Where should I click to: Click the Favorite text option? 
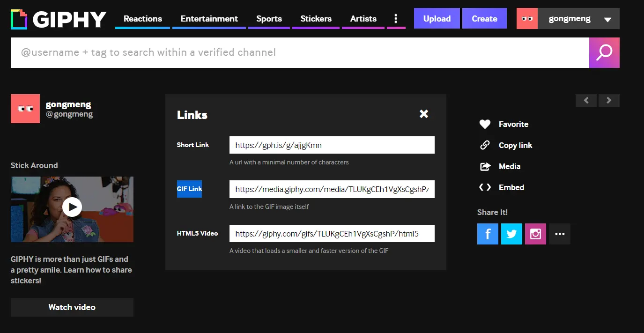(513, 124)
